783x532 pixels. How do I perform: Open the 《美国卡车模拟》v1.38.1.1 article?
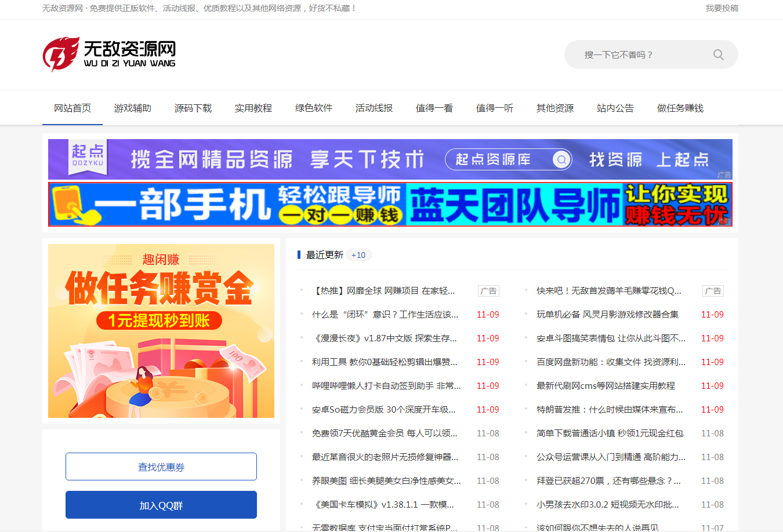click(x=383, y=505)
